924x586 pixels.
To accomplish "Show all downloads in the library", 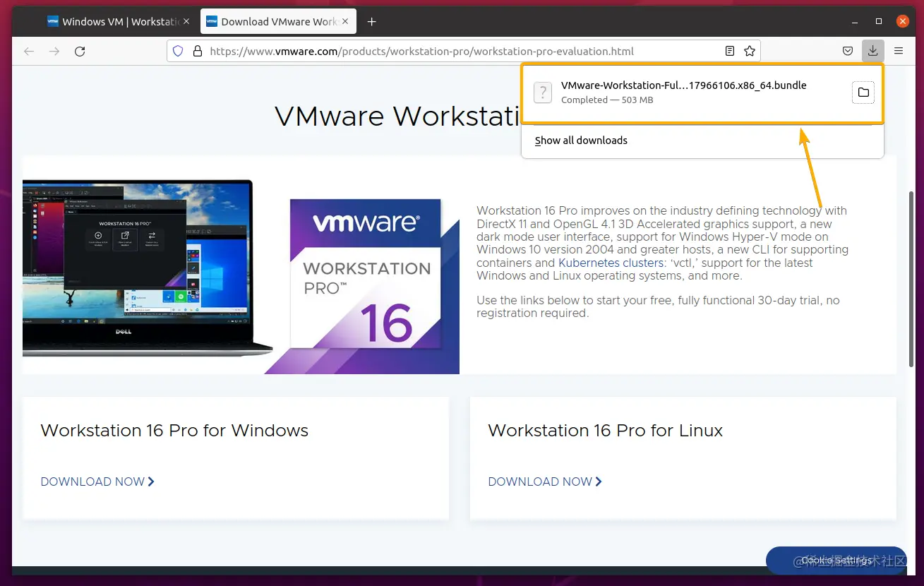I will (581, 140).
